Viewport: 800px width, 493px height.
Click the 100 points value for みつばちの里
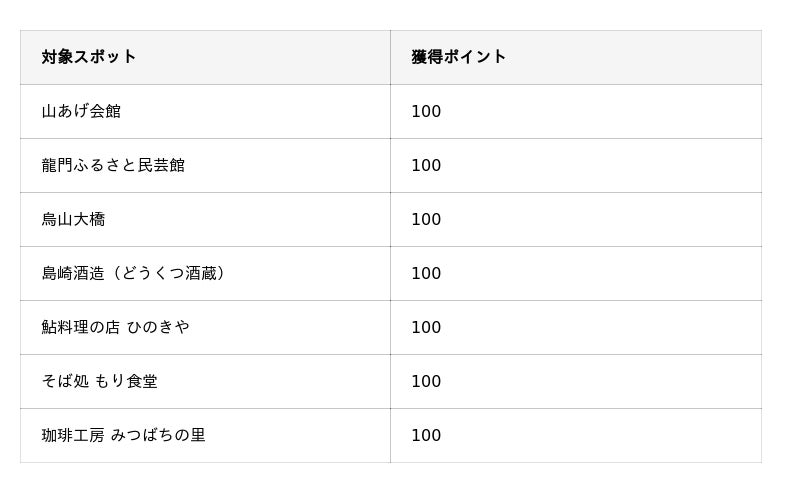[x=426, y=436]
